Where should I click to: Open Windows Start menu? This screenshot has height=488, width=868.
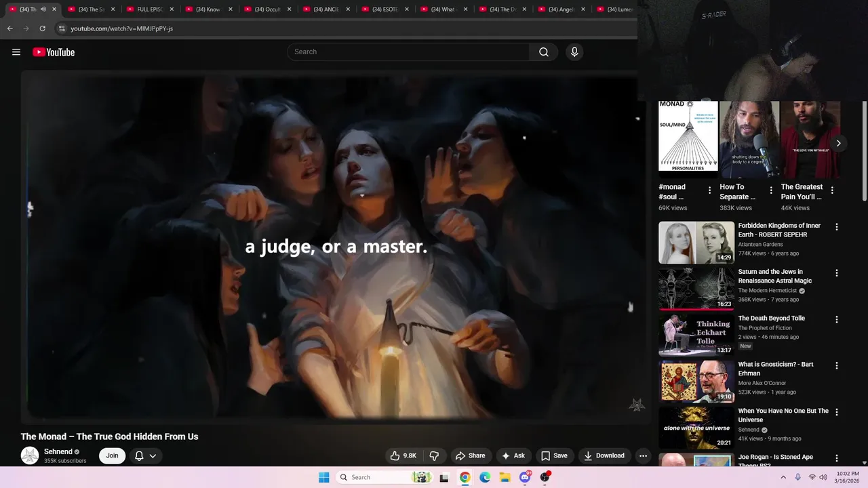tap(324, 477)
